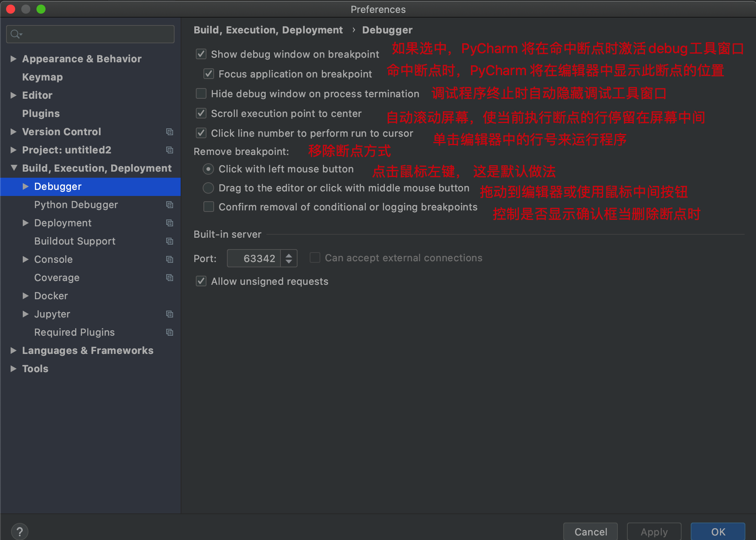This screenshot has height=540, width=756.
Task: Click the project-level icon beside Jupyter
Action: pos(170,314)
